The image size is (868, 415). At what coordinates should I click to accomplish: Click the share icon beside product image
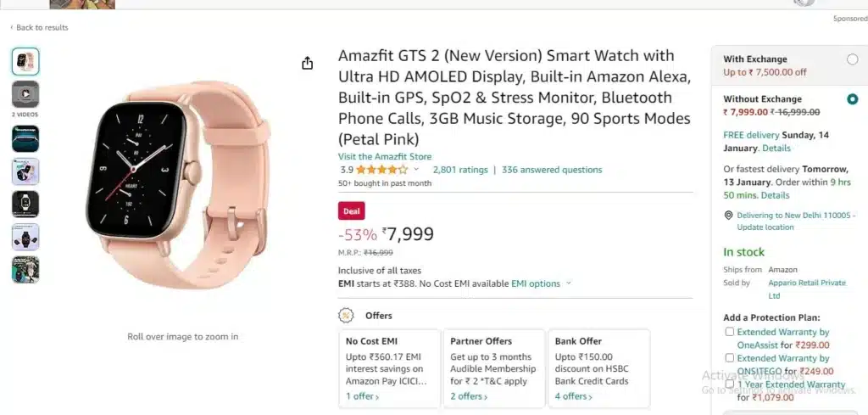coord(307,63)
